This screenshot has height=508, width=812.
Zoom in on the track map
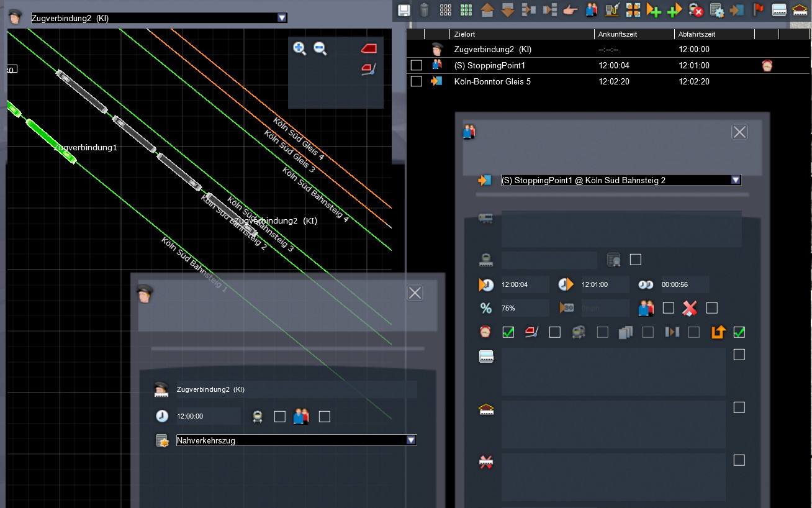click(x=300, y=48)
